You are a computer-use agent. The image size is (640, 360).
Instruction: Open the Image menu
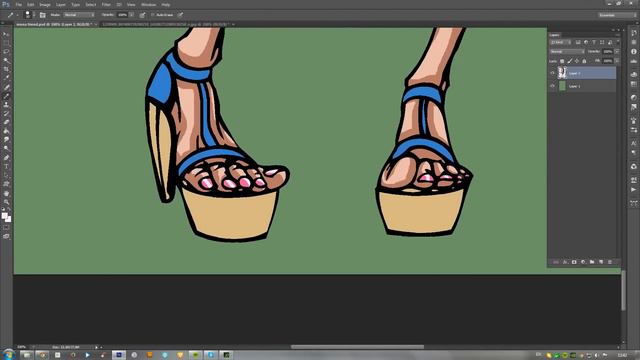click(x=45, y=4)
